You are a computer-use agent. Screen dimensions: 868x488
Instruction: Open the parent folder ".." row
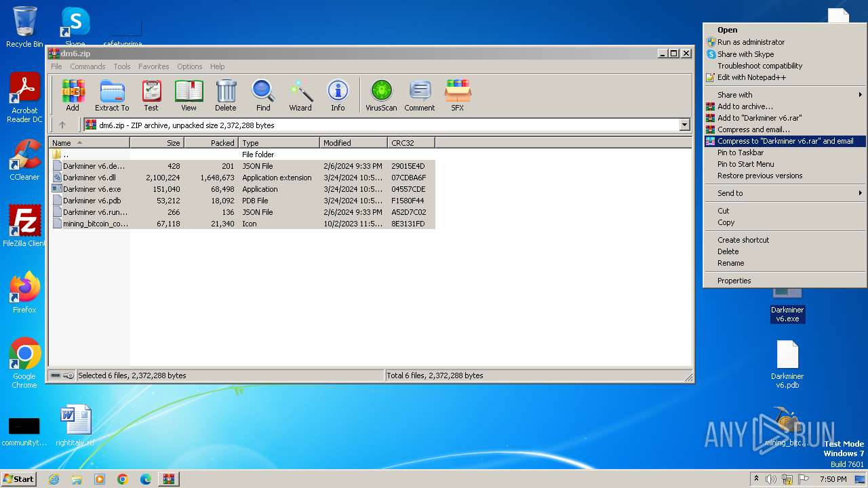(x=242, y=155)
